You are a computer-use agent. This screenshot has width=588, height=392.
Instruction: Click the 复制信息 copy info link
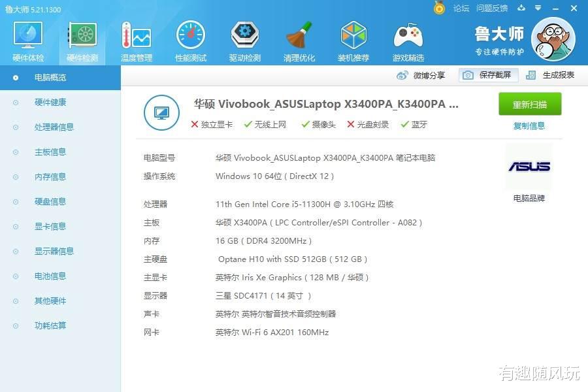[x=529, y=125]
